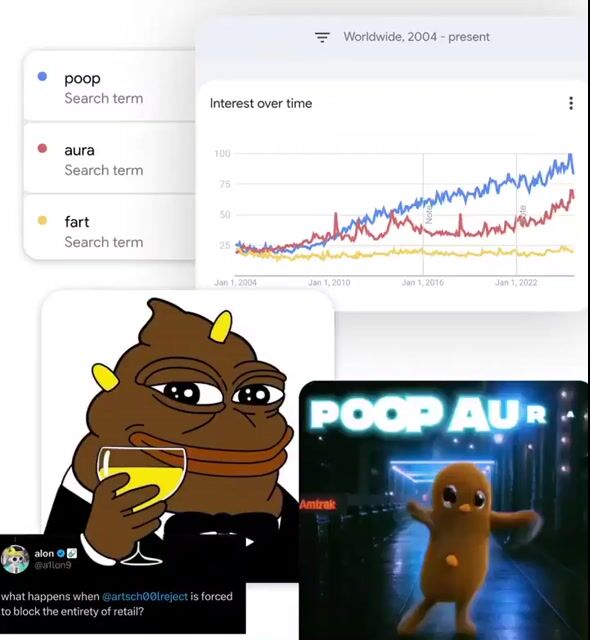
Task: Click the yellow dot next to fart
Action: click(x=42, y=220)
